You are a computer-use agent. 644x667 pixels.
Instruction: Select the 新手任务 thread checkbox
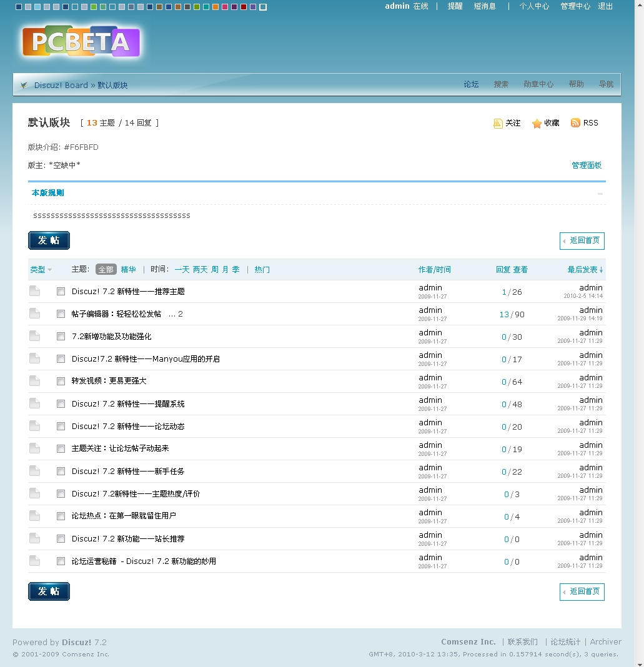(x=61, y=472)
